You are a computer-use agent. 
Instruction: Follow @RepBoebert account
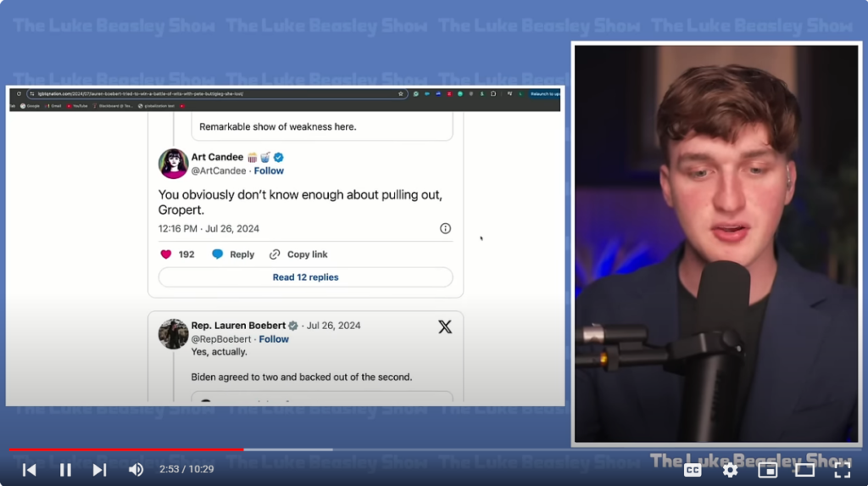[x=274, y=339]
